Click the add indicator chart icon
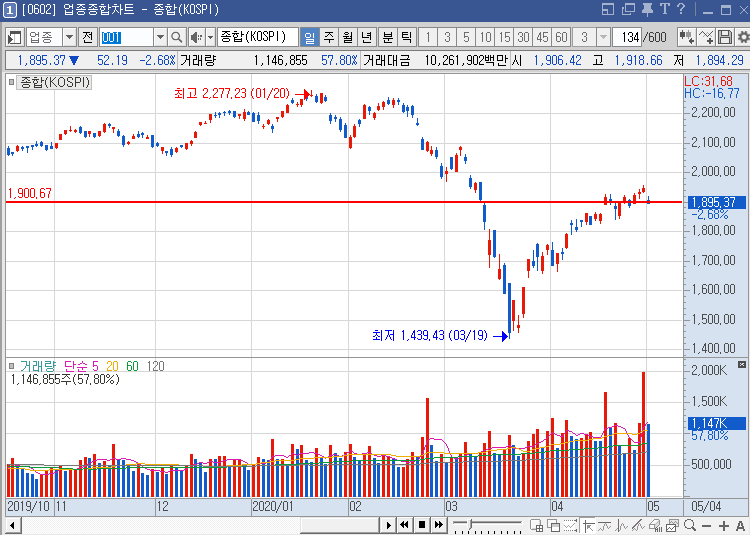The width and height of the screenshot is (750, 535). pyautogui.click(x=706, y=37)
